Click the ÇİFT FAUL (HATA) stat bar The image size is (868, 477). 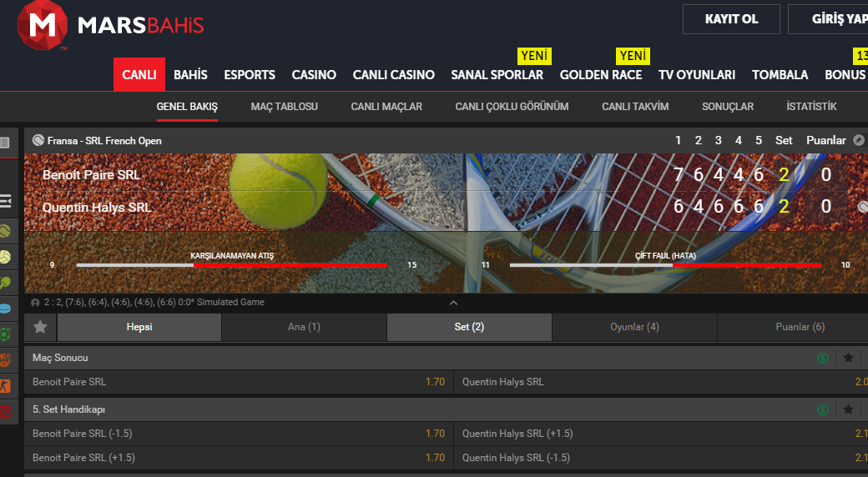665,265
